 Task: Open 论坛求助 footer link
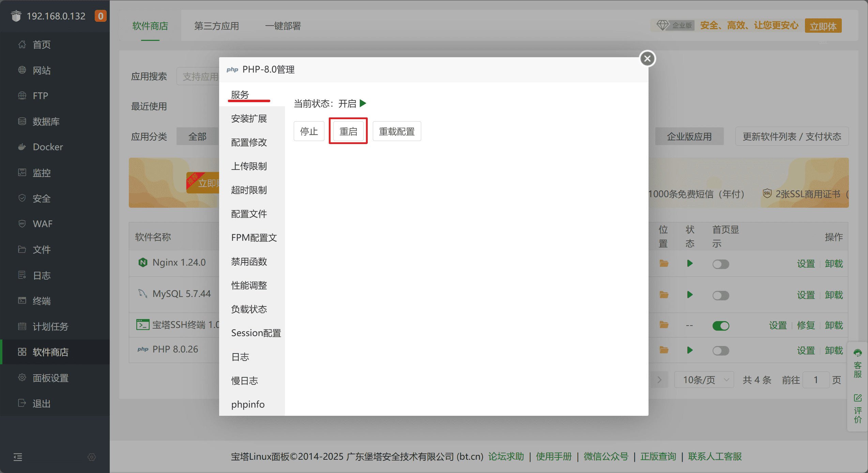pos(506,456)
